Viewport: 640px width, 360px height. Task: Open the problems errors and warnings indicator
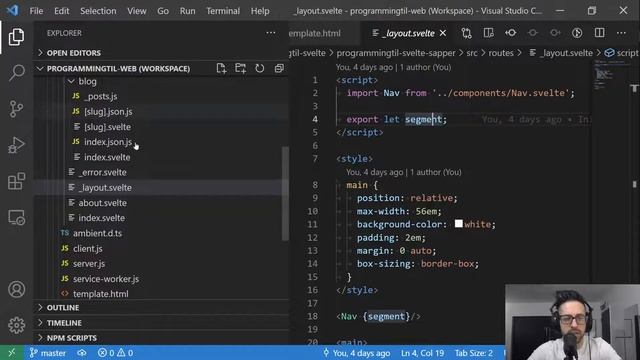pyautogui.click(x=115, y=353)
